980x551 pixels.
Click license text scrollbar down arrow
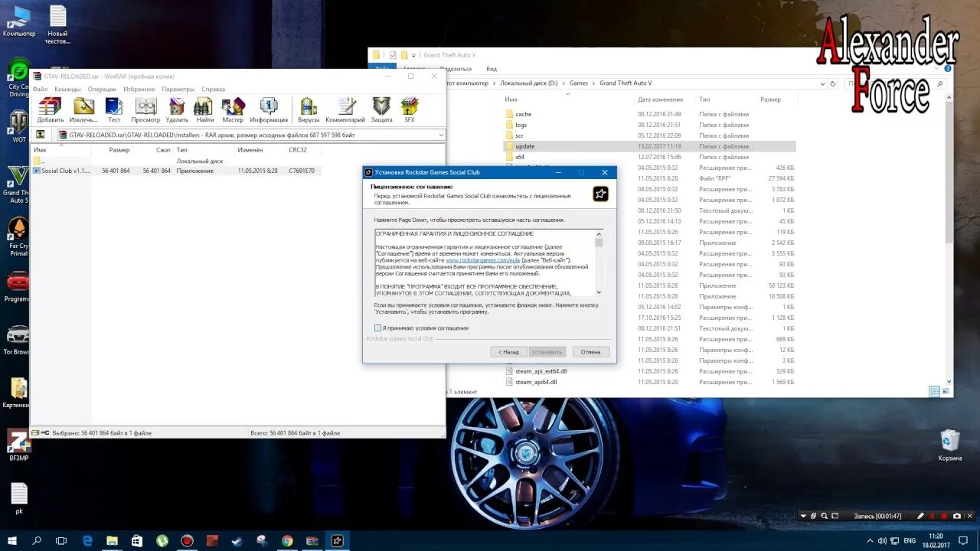pyautogui.click(x=599, y=292)
